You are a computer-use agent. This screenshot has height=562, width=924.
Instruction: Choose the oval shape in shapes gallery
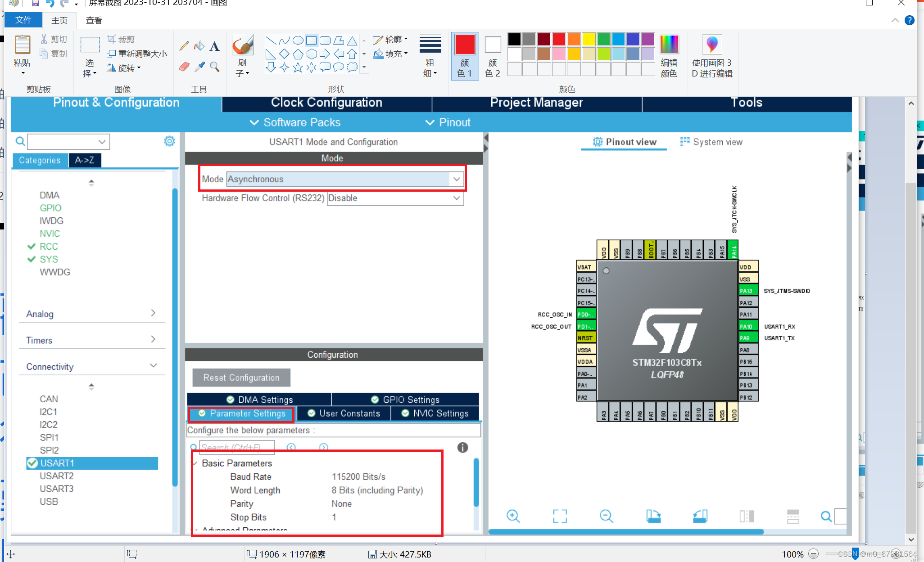point(298,40)
